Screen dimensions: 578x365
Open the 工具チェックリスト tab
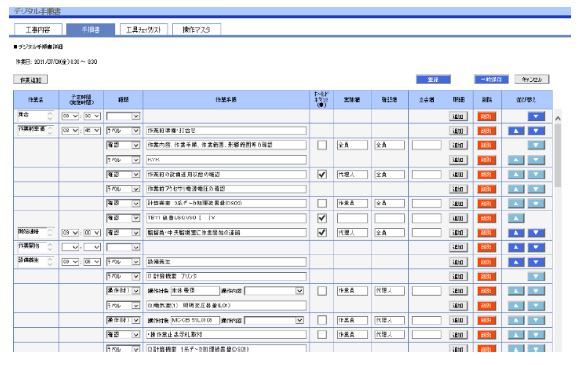(144, 29)
